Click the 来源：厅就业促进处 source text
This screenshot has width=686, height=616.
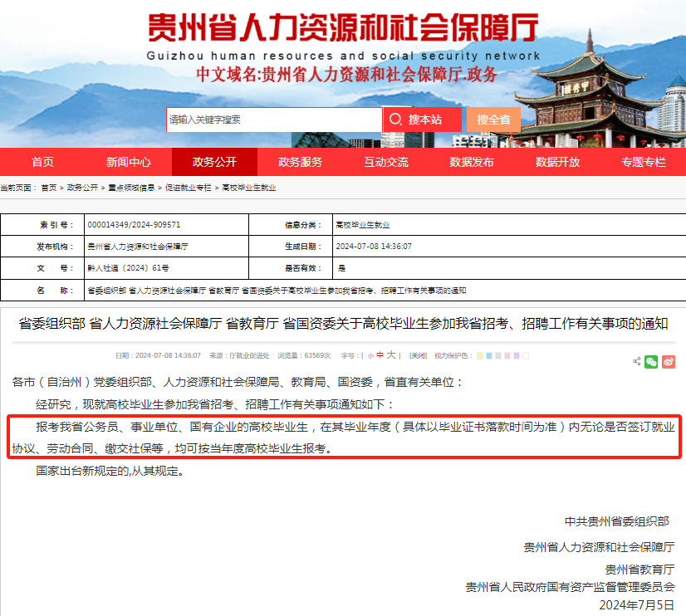239,355
